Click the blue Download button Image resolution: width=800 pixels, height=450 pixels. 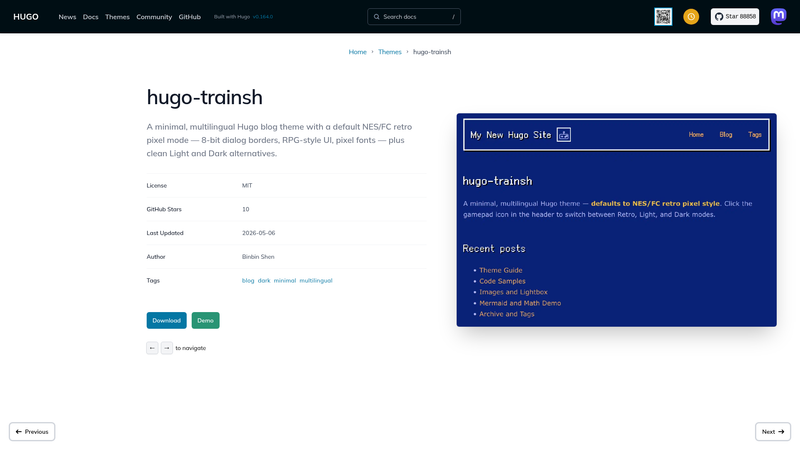tap(166, 320)
